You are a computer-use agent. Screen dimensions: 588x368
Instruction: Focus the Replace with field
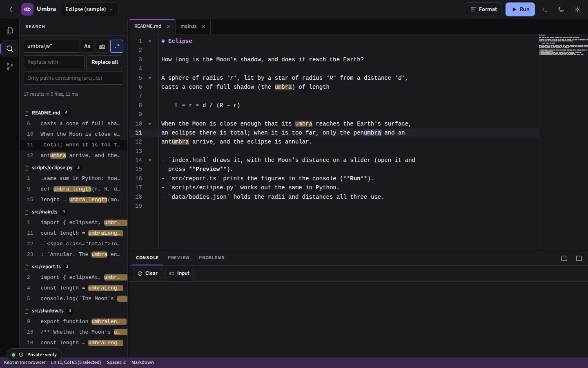coord(54,62)
